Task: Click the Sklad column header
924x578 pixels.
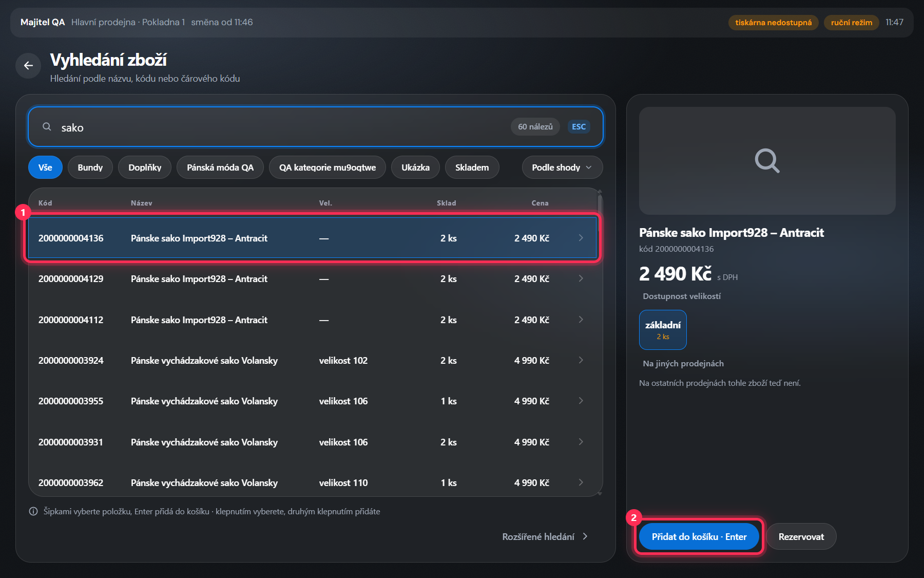Action: click(x=446, y=203)
